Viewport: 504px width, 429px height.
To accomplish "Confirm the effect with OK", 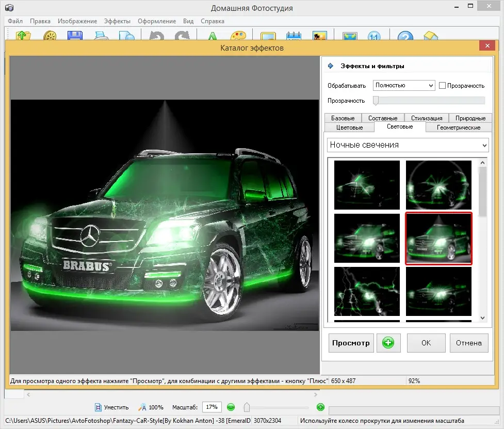I will click(x=426, y=343).
